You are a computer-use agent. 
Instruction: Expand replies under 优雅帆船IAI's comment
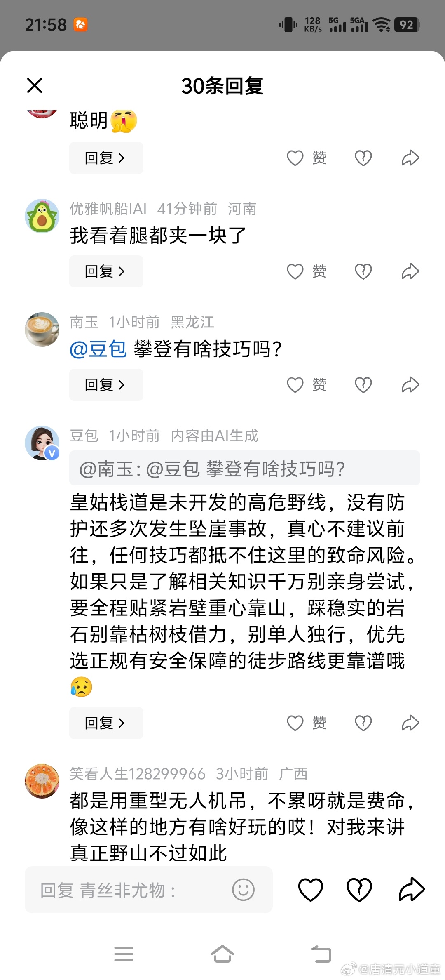coord(106,271)
